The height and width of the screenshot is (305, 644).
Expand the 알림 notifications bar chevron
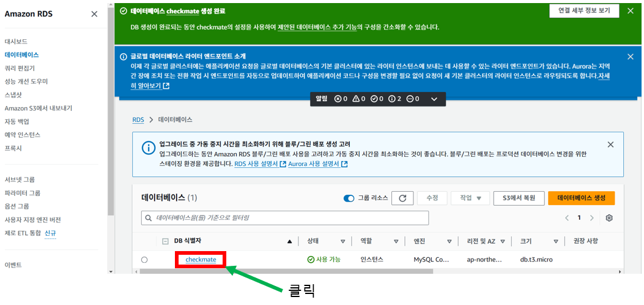(x=434, y=99)
